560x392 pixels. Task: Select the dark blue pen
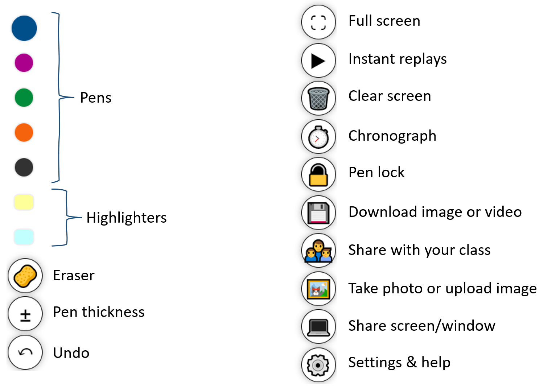tap(24, 28)
